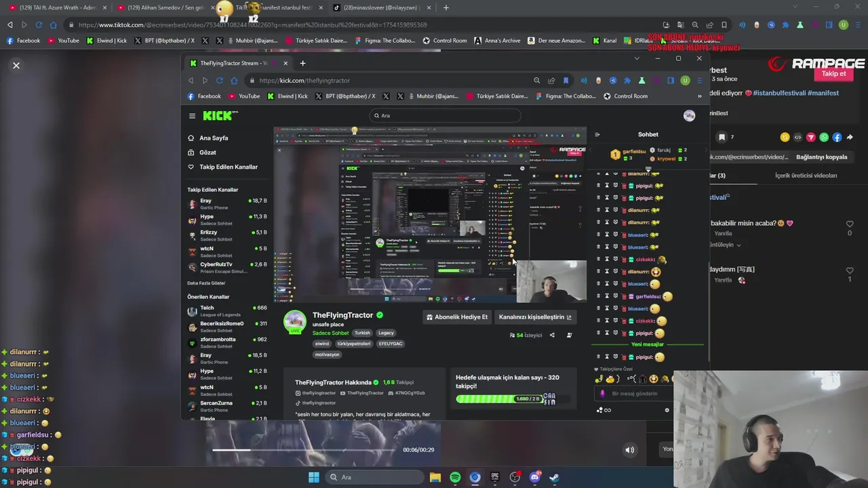Open Windows Start menu
Screen dimensions: 868x488
[x=313, y=477]
